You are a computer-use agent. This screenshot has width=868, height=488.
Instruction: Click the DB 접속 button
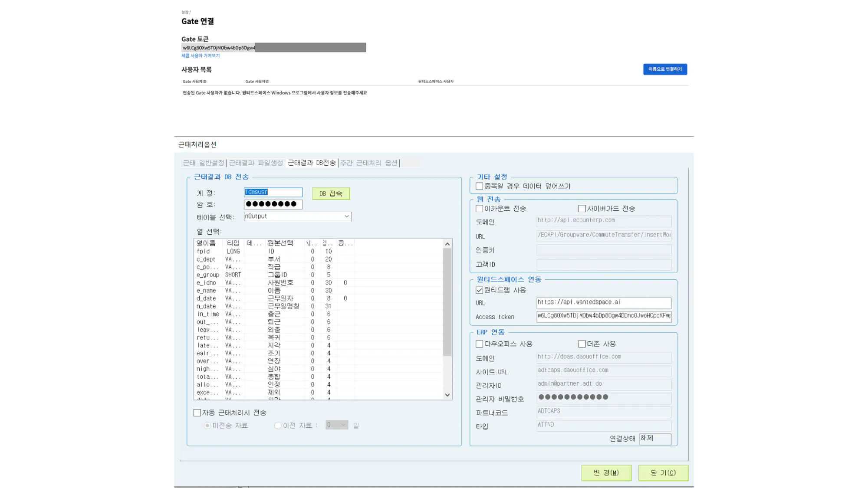(331, 193)
